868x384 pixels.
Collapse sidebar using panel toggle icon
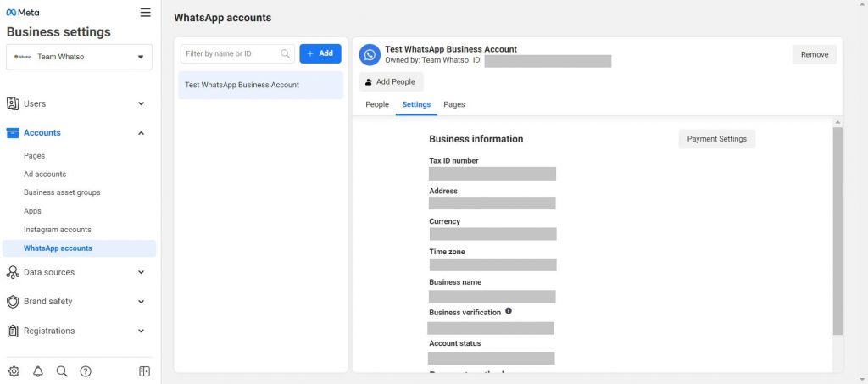coord(144,371)
